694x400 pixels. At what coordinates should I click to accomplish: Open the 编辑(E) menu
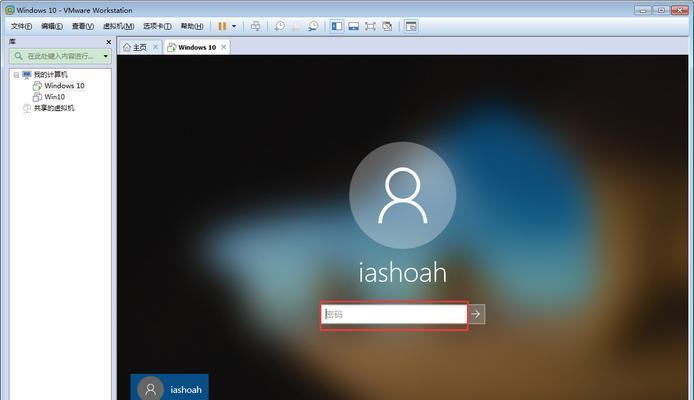(52, 26)
